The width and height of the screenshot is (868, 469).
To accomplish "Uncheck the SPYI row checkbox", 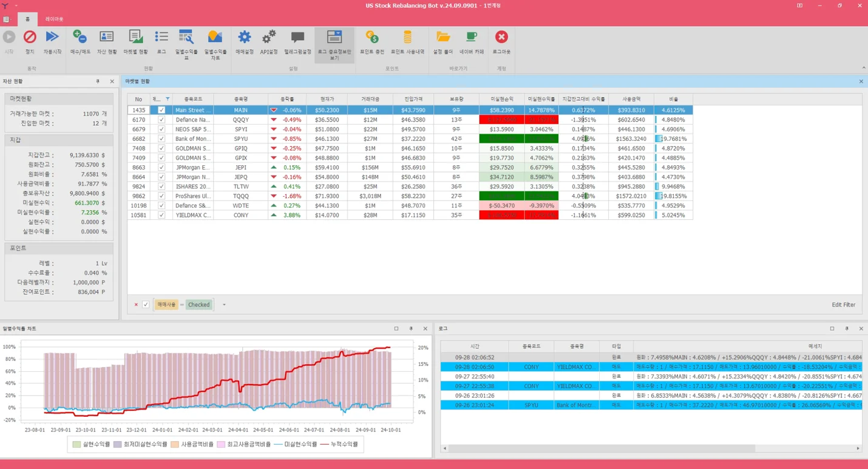I will pyautogui.click(x=161, y=129).
